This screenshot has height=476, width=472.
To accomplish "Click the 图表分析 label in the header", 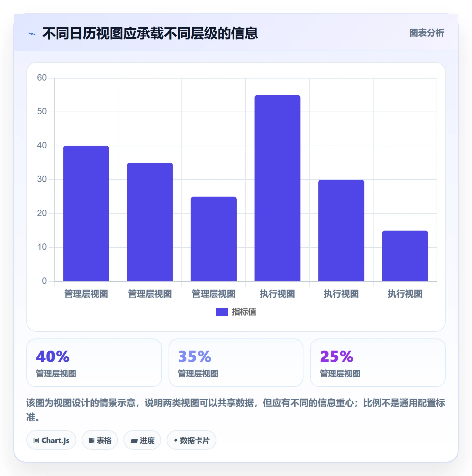I will [426, 33].
